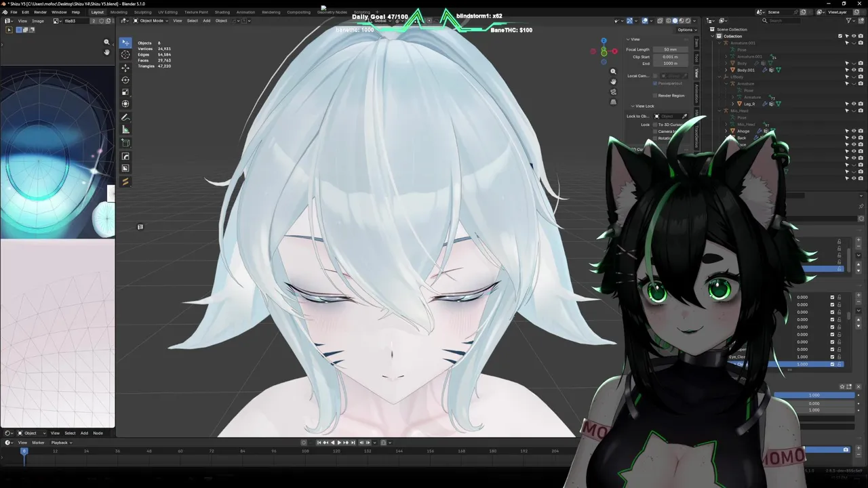Open the viewport Options dropdown

[686, 30]
